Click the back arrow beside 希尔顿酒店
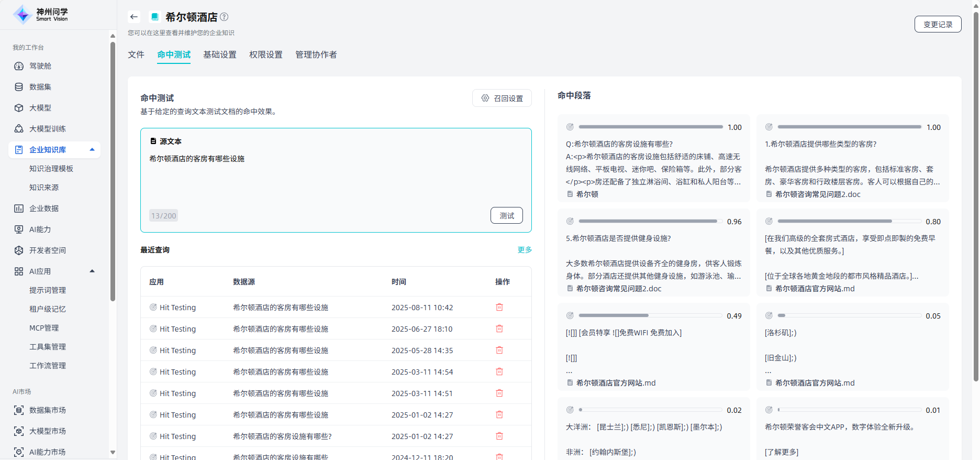The height and width of the screenshot is (460, 980). [x=134, y=17]
